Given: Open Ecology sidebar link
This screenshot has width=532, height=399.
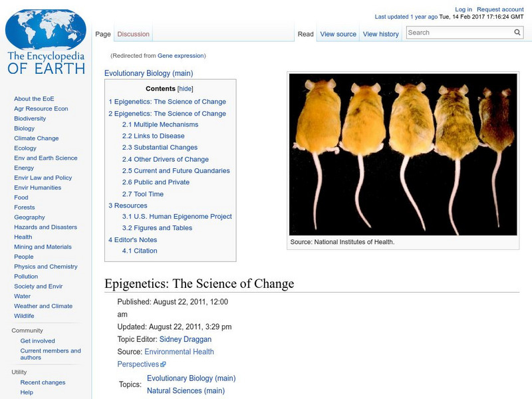Looking at the screenshot, I should [25, 148].
